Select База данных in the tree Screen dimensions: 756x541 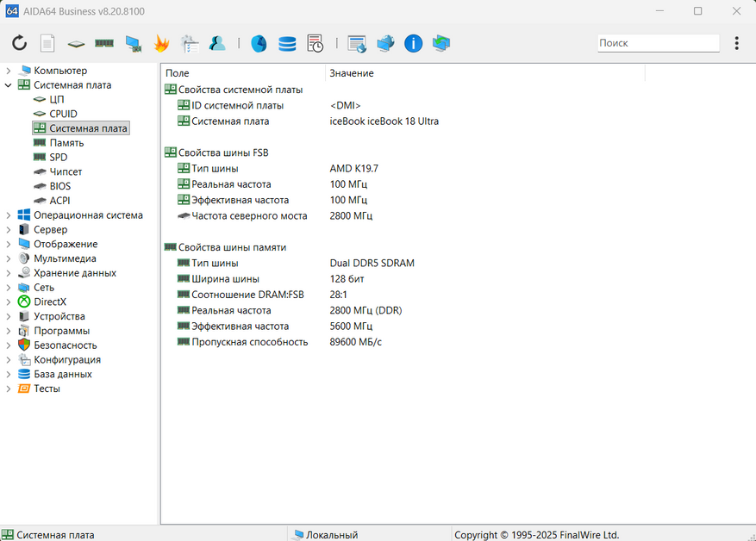coord(63,375)
